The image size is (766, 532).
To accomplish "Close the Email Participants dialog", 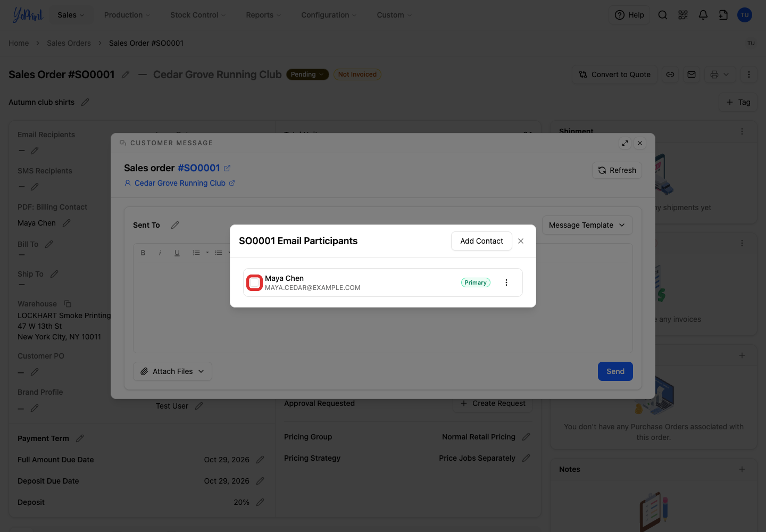I will [521, 241].
